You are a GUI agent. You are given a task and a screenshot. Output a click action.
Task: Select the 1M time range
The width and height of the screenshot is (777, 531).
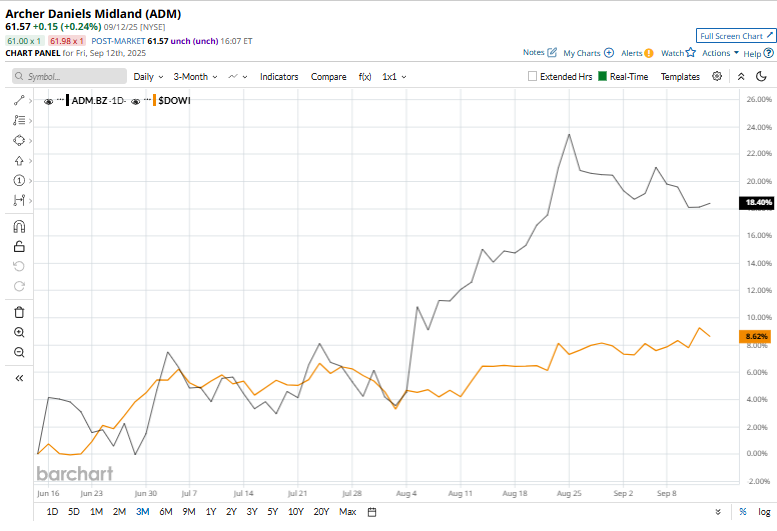96,512
